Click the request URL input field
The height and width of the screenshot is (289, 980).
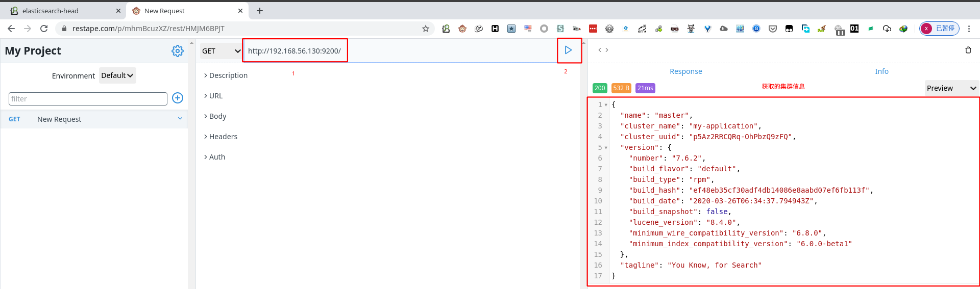click(399, 51)
